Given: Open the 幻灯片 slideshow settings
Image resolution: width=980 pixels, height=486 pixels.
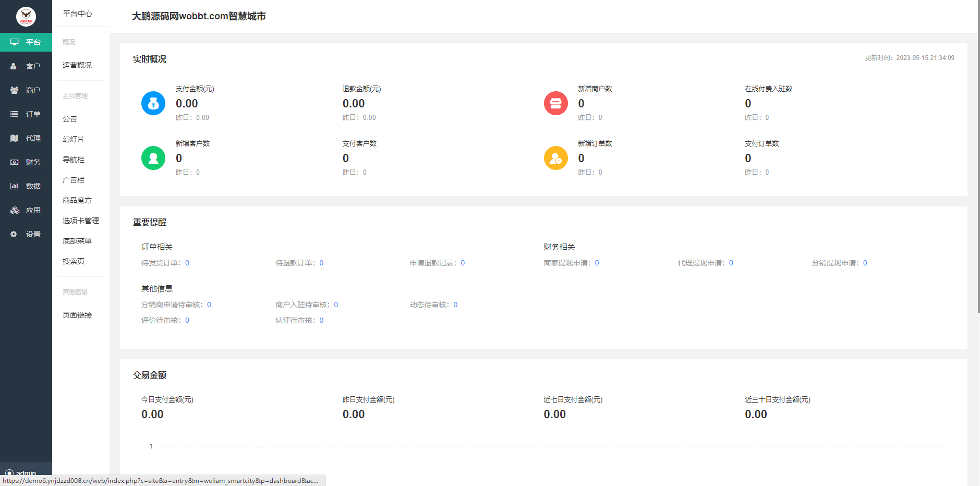Looking at the screenshot, I should pyautogui.click(x=73, y=139).
